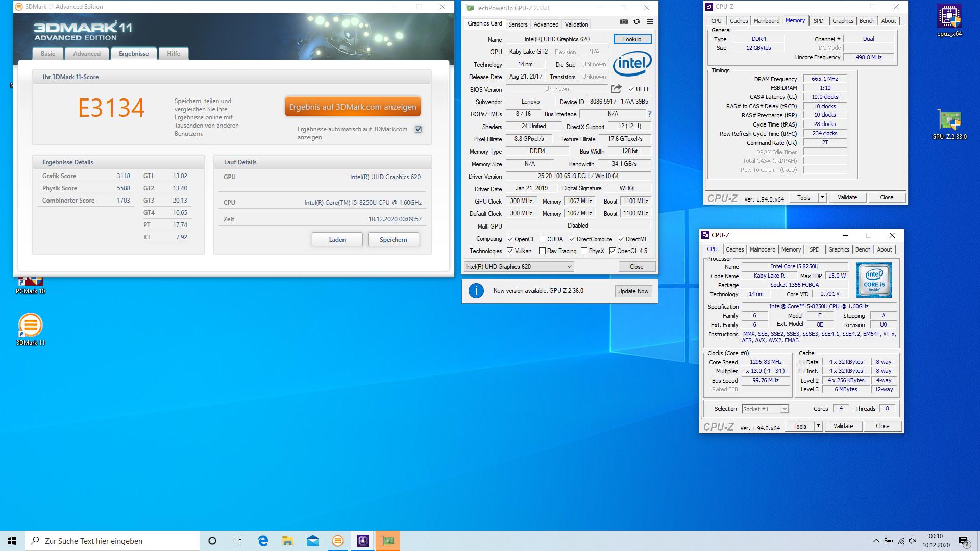This screenshot has height=551, width=980.
Task: Toggle the CUDA checkbox
Action: point(543,239)
